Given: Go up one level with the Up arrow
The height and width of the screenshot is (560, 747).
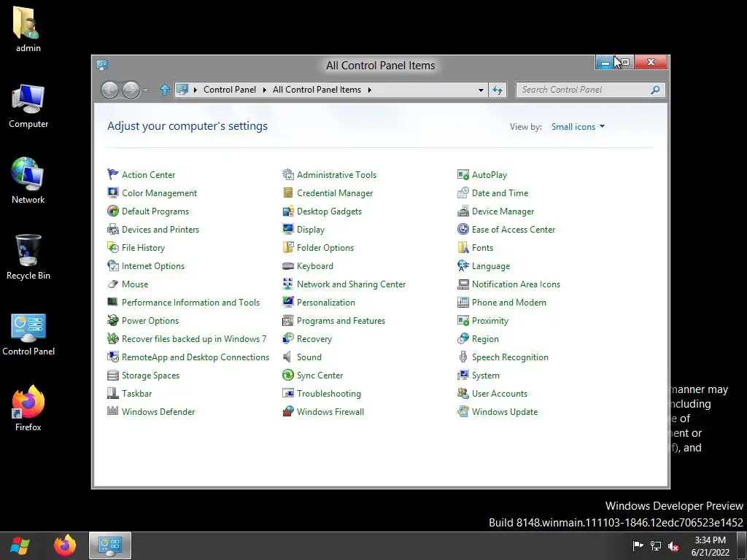Looking at the screenshot, I should [x=164, y=90].
